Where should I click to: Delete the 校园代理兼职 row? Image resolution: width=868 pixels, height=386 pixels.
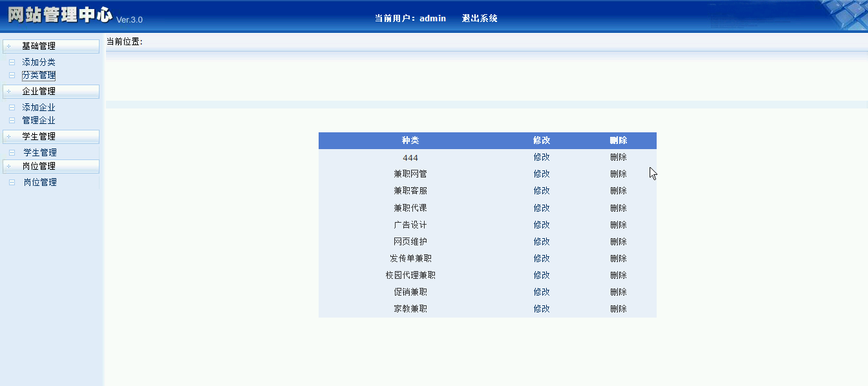pos(619,275)
